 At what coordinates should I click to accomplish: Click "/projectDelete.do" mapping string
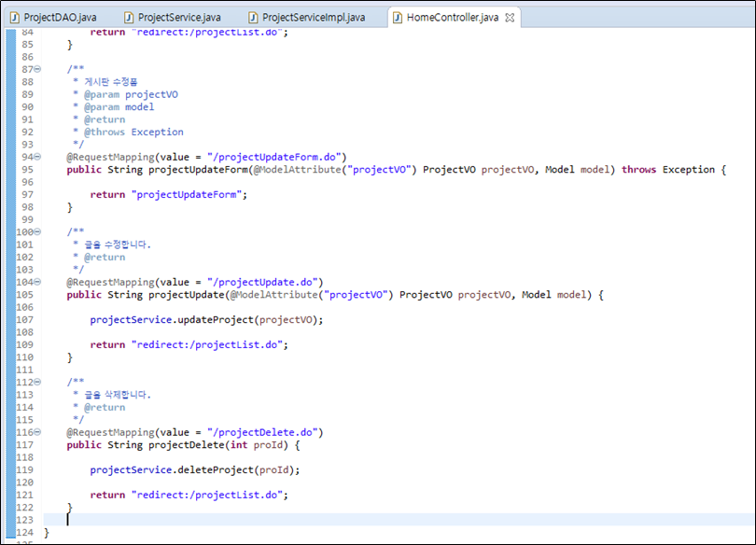263,433
